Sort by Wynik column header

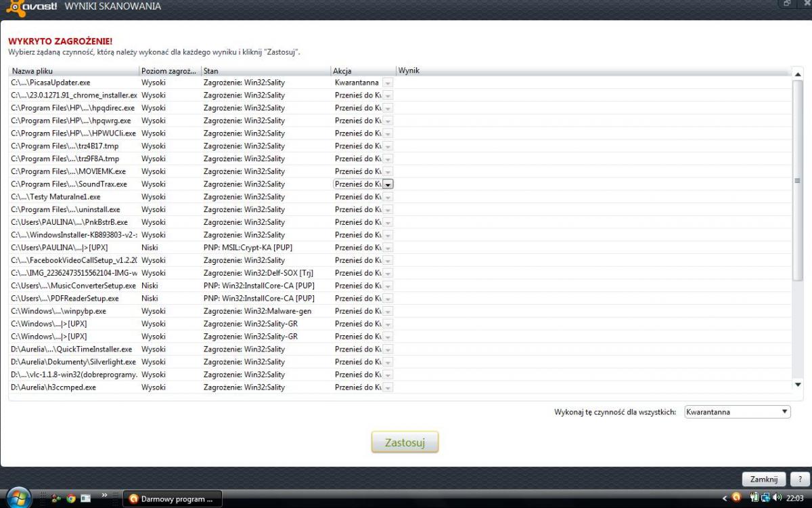pos(592,70)
